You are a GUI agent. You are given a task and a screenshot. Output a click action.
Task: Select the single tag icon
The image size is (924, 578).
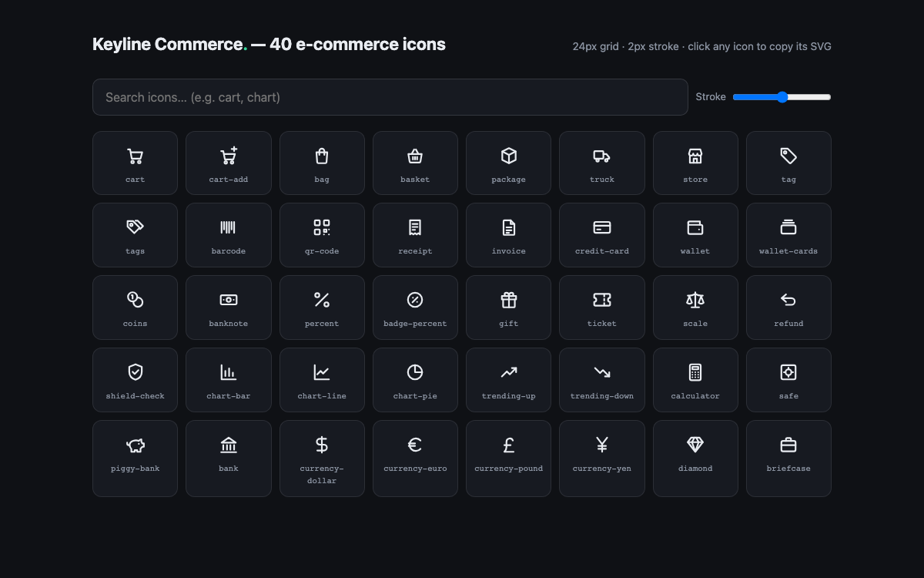(788, 163)
